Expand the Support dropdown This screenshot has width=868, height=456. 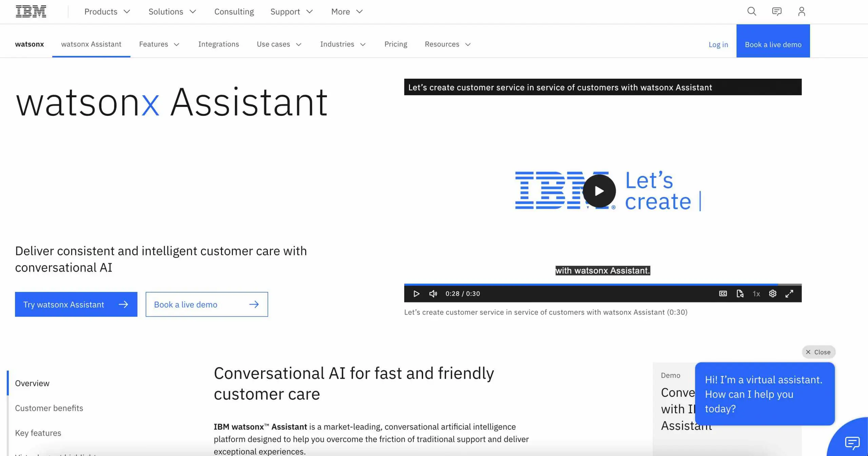click(x=292, y=12)
